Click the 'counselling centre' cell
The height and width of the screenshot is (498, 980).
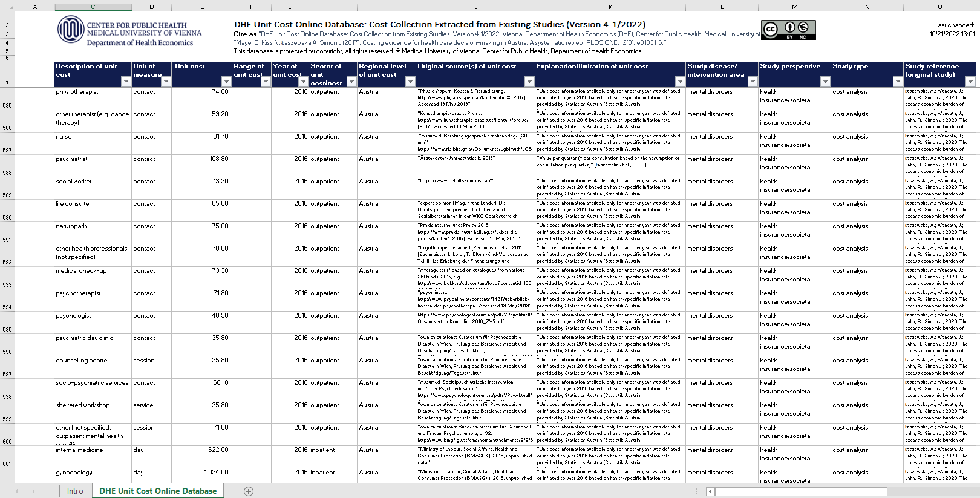[x=93, y=367]
